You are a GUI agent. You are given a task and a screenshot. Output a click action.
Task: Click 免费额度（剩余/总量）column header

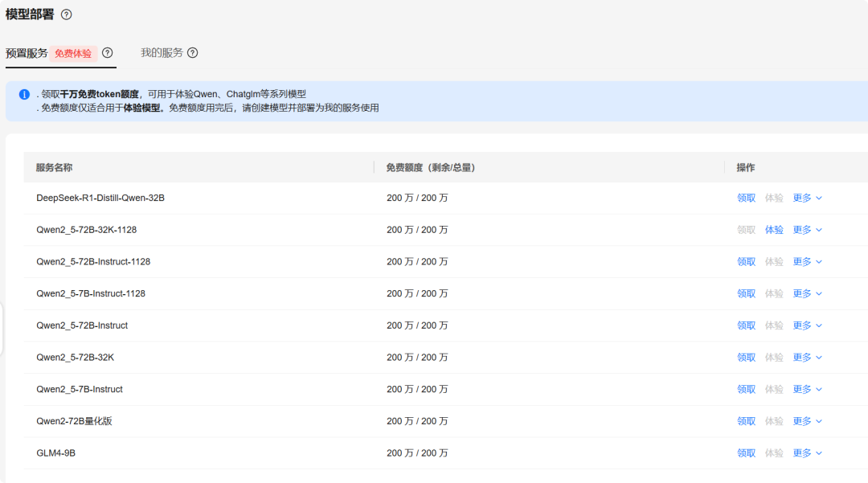[x=431, y=168]
